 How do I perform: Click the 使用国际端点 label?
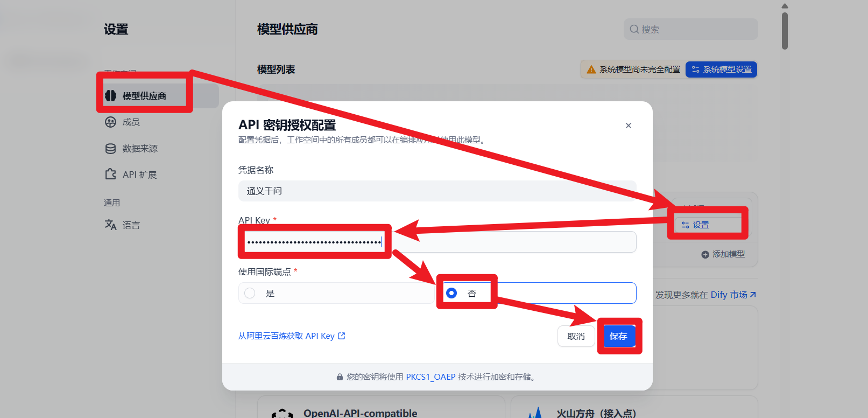(x=265, y=272)
